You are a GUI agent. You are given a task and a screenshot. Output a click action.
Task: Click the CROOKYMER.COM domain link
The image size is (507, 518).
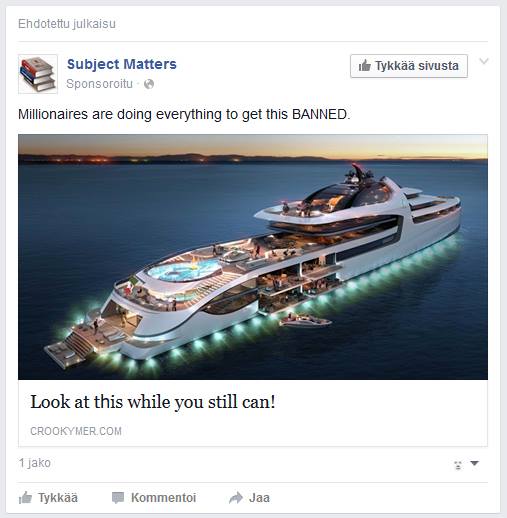click(76, 431)
